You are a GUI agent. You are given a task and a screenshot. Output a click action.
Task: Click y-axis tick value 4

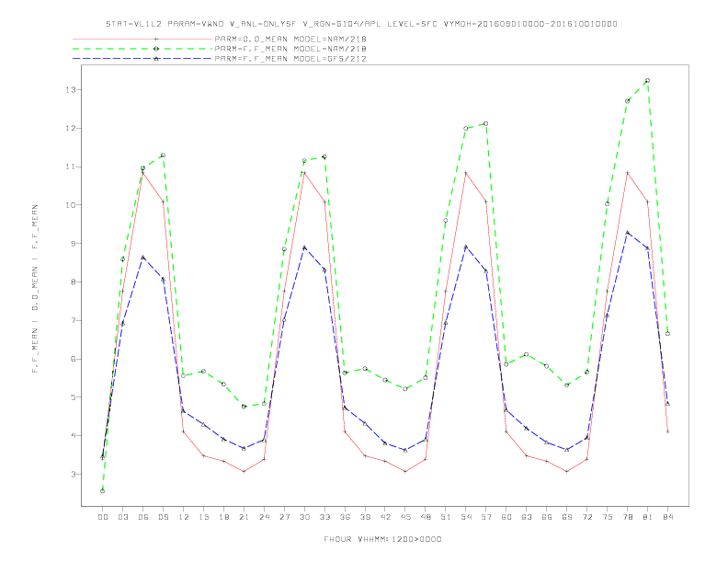(x=74, y=436)
